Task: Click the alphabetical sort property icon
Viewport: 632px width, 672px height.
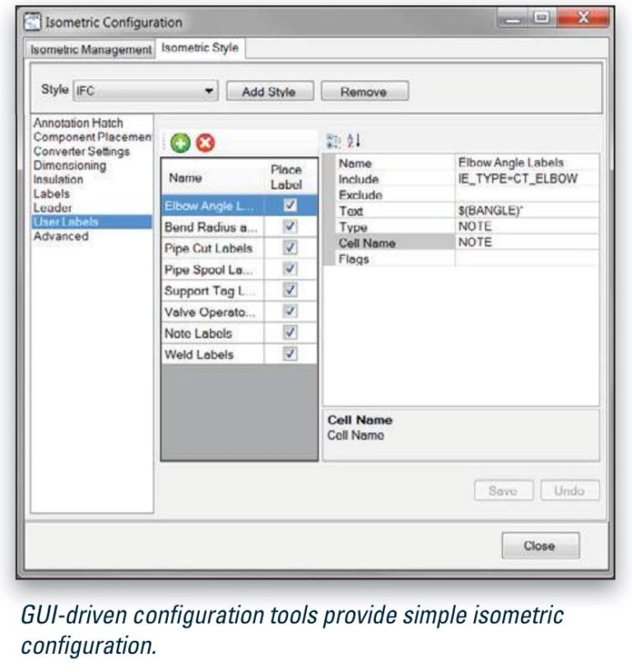Action: pos(353,141)
